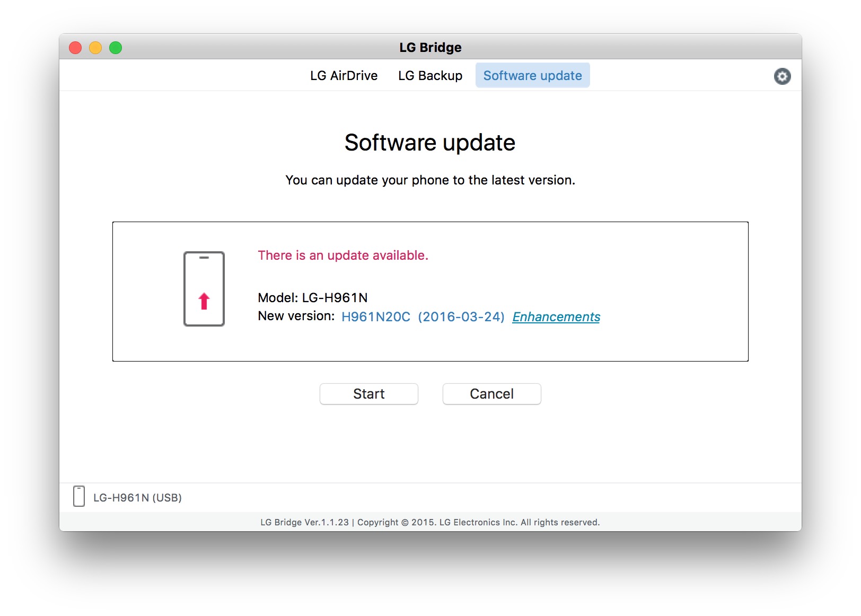861x616 pixels.
Task: Click the Model: LG-H961N text
Action: tap(313, 298)
